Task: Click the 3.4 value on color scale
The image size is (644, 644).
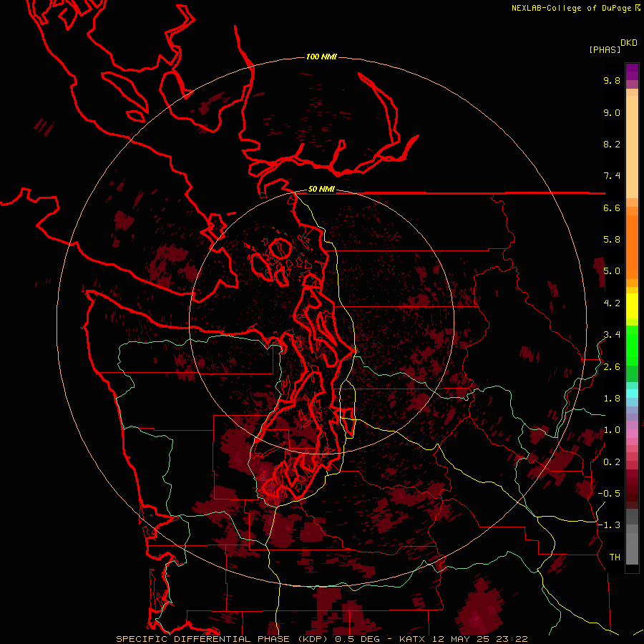Action: pos(612,335)
